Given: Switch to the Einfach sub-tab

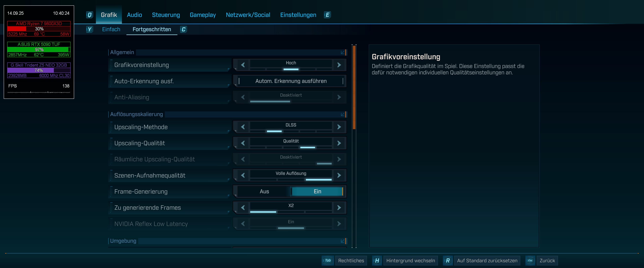Looking at the screenshot, I should pyautogui.click(x=111, y=29).
